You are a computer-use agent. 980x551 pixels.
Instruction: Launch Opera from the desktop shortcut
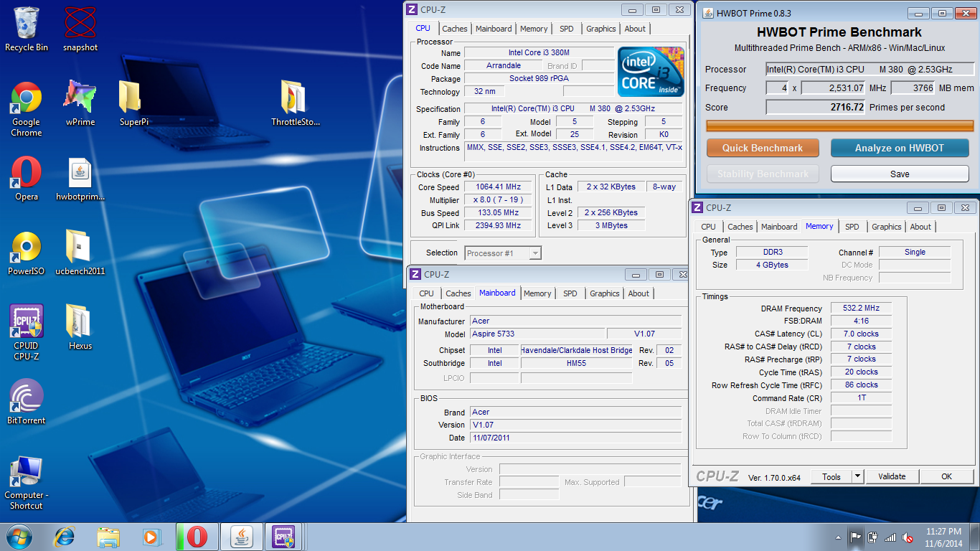coord(27,179)
